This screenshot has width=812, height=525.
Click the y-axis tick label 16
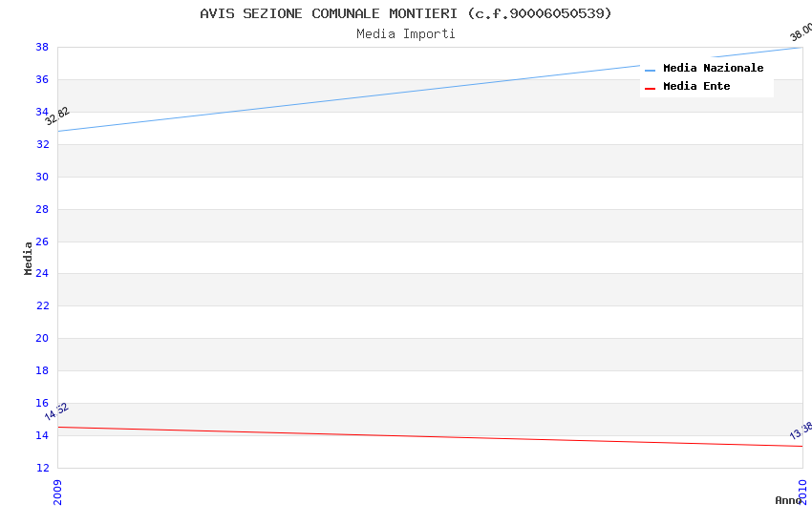click(42, 403)
